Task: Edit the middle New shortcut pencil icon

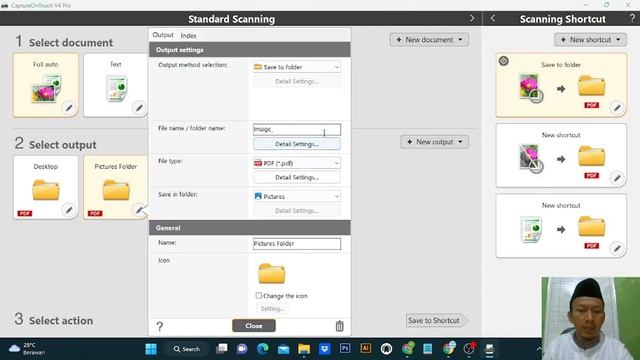Action: [617, 178]
